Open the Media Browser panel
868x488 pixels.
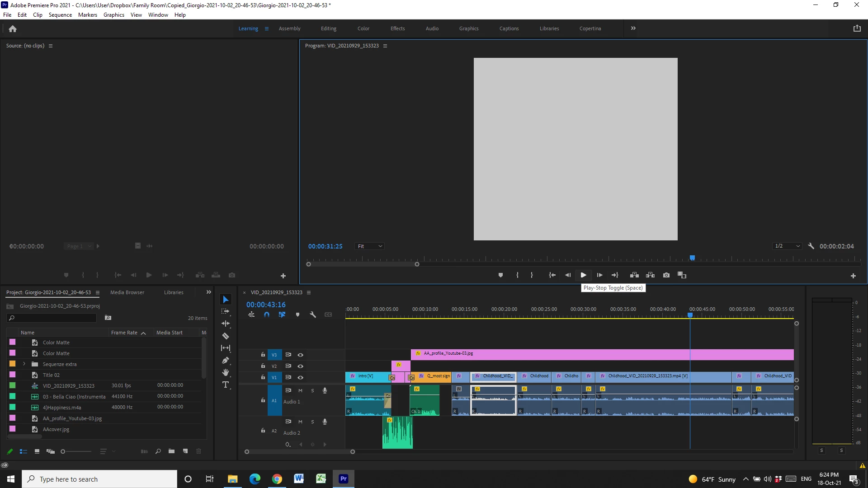point(127,292)
